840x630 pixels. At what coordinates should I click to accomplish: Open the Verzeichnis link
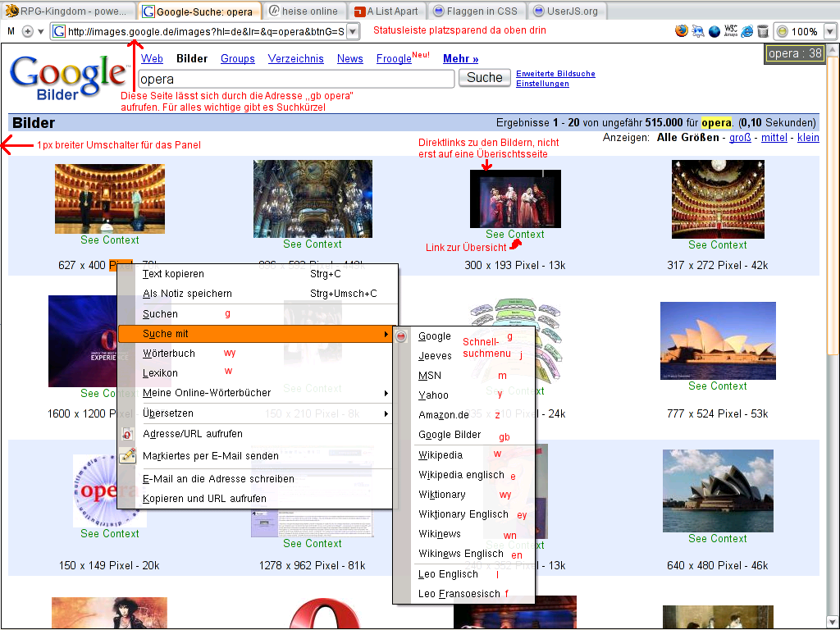click(x=295, y=59)
